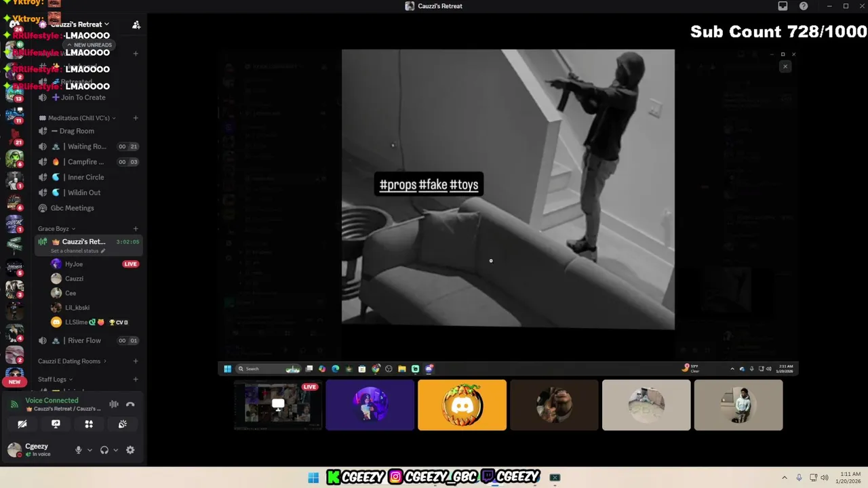
Task: Add channel to Cauzzi E Dating Rooms
Action: tap(136, 361)
